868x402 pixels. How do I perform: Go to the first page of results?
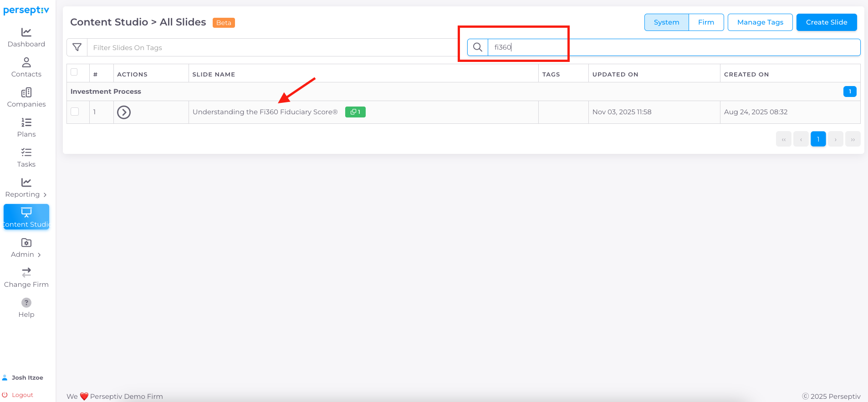(784, 139)
